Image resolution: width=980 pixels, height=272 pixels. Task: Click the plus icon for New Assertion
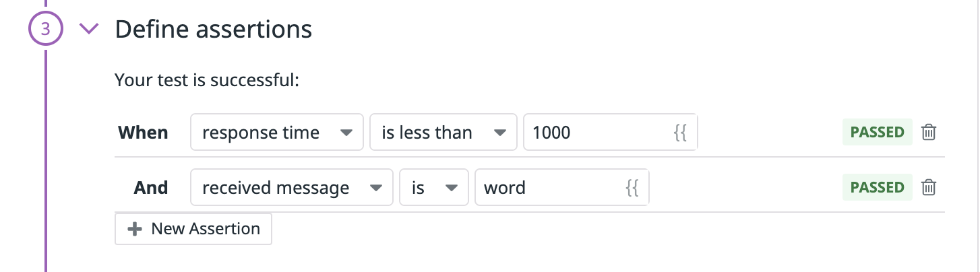[x=135, y=229]
